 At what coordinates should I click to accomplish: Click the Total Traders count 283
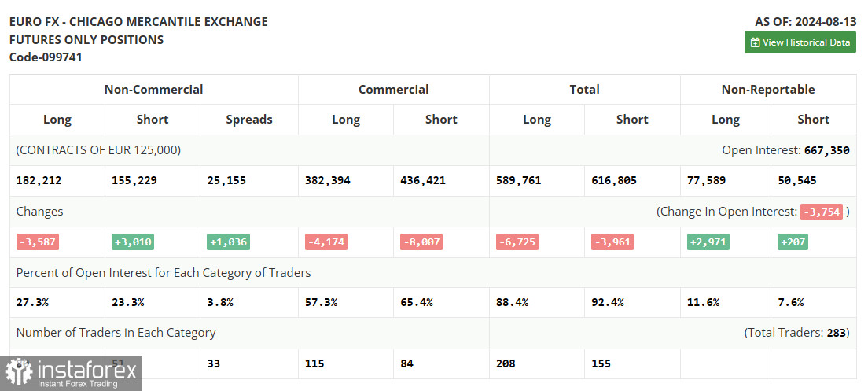[x=837, y=333]
